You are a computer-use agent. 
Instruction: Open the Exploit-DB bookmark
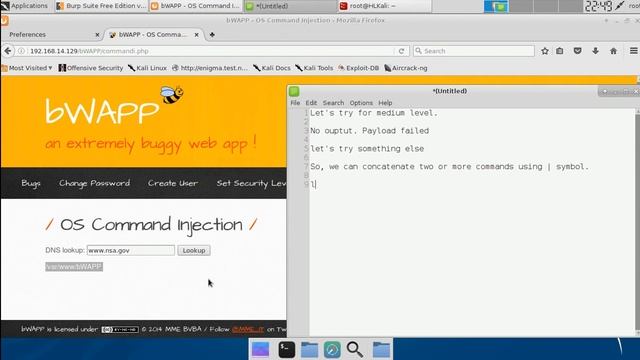pyautogui.click(x=358, y=68)
